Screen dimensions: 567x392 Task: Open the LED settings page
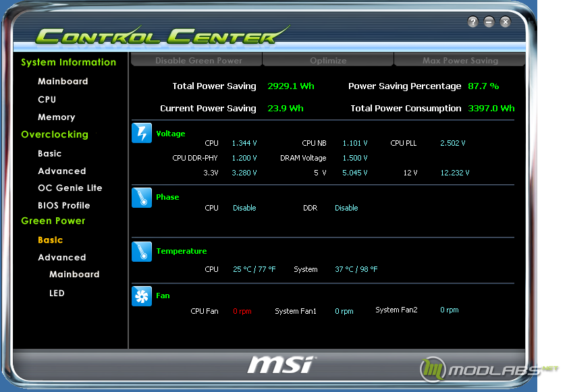(57, 293)
